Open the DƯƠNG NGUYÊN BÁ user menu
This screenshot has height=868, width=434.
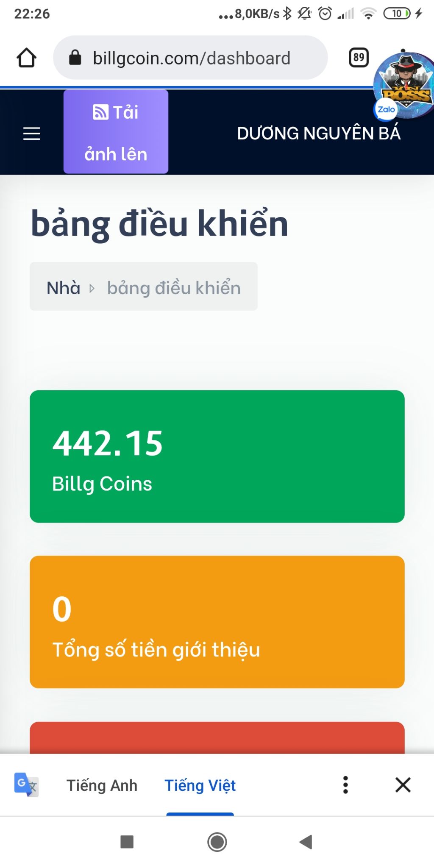click(319, 134)
